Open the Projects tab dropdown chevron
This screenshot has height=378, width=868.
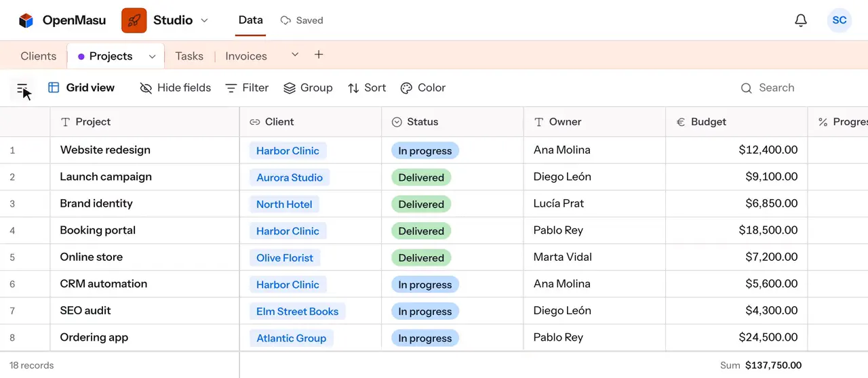click(153, 56)
